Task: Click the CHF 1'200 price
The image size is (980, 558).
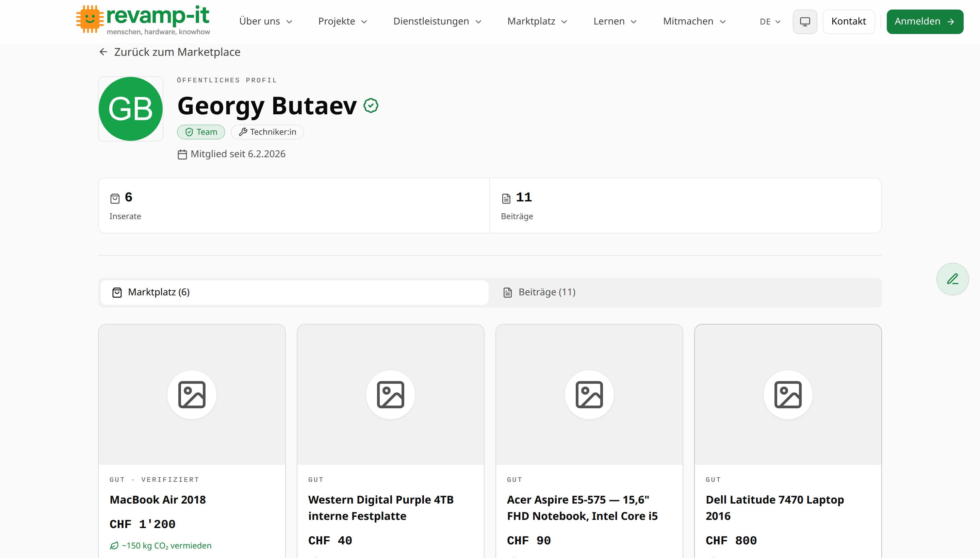Action: 143,524
